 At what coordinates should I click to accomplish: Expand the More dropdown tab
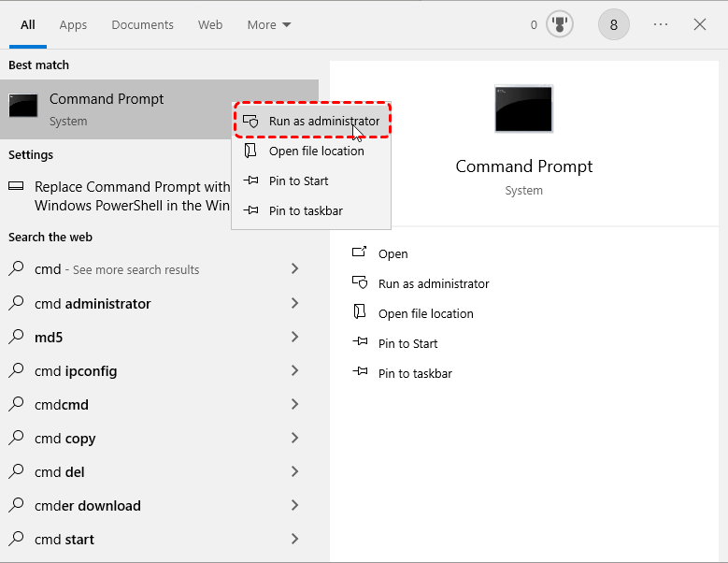pos(269,25)
